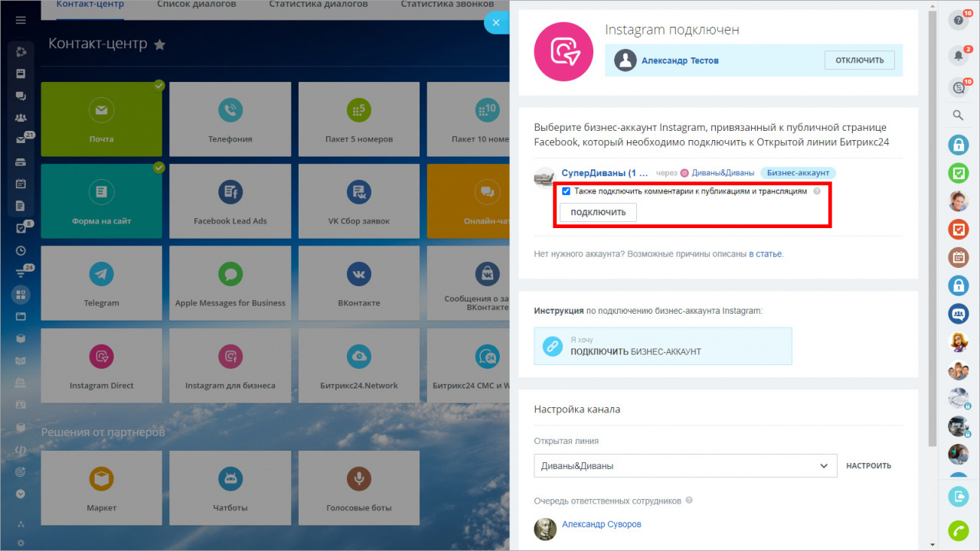Click the ОТКЛЮЧИТЬ button
The width and height of the screenshot is (980, 551).
pos(859,60)
